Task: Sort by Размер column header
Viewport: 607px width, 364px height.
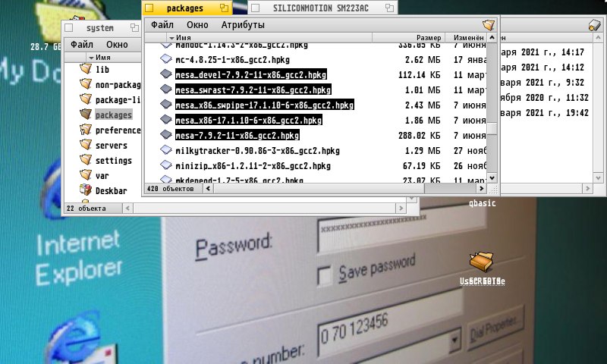Action: pyautogui.click(x=408, y=37)
